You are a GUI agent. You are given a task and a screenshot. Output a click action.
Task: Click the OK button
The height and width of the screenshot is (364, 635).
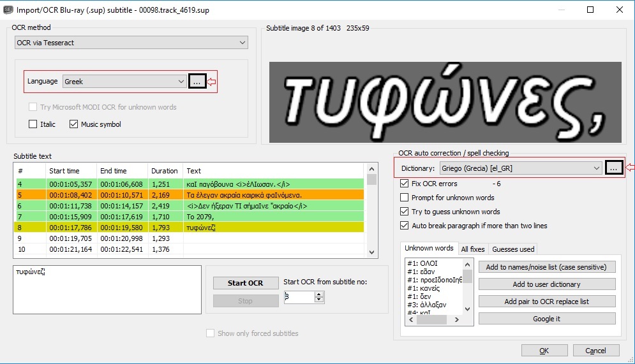click(x=544, y=351)
